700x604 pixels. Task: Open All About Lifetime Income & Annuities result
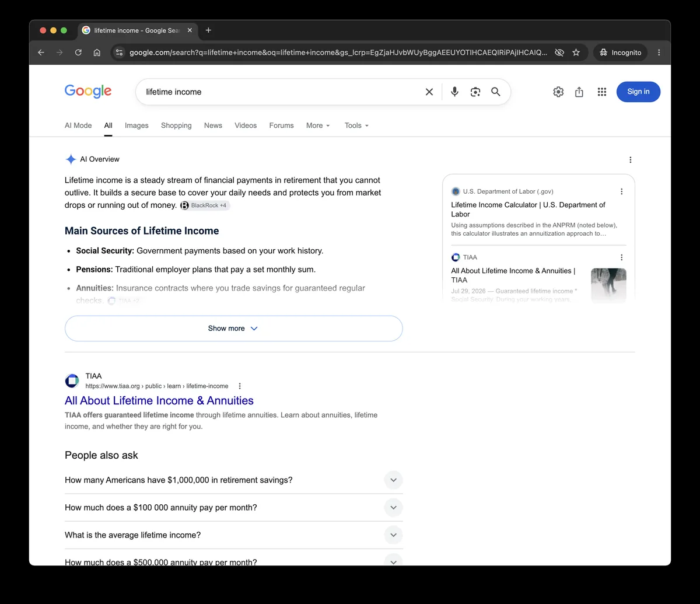[159, 400]
